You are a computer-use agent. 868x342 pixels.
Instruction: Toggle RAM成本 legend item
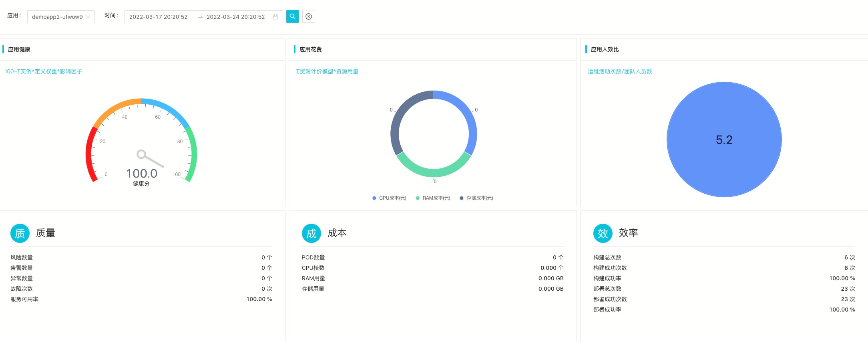(x=433, y=198)
